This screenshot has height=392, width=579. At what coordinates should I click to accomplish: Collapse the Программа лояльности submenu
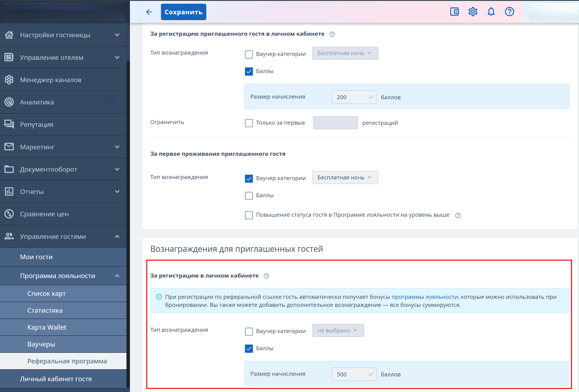tap(117, 276)
